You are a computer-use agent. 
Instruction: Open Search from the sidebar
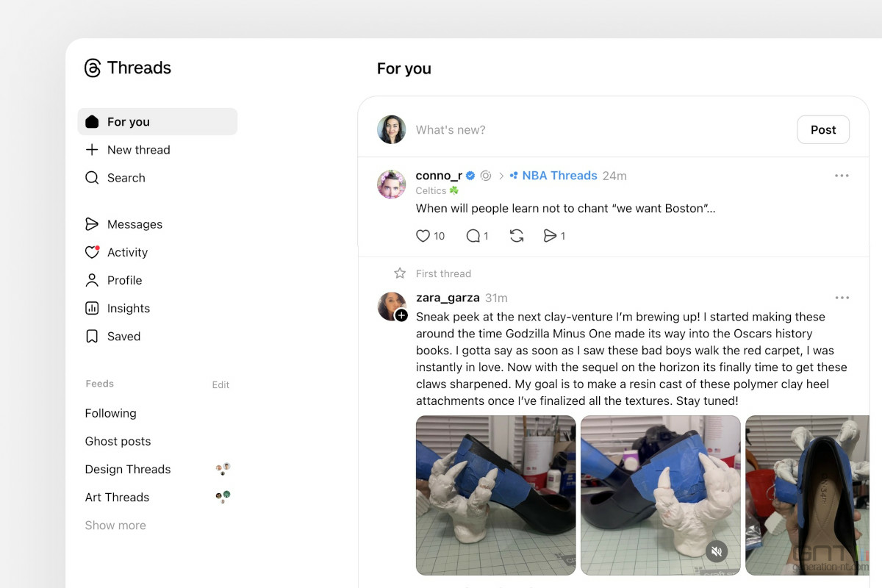click(126, 178)
